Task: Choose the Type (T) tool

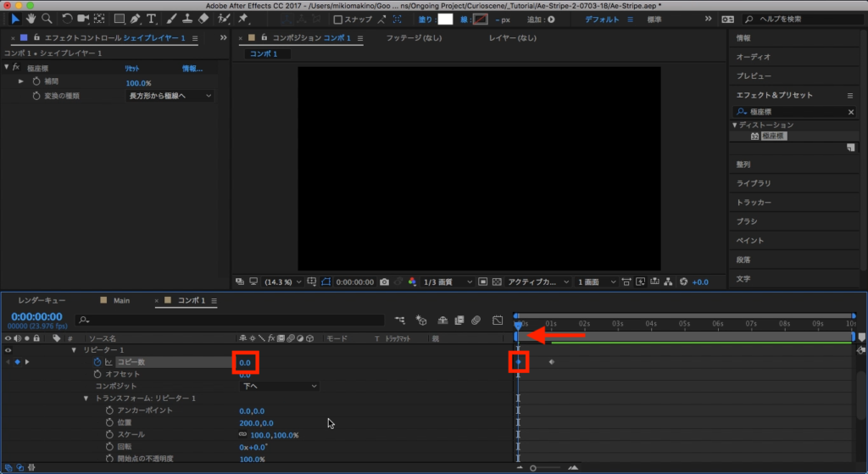Action: pyautogui.click(x=151, y=19)
